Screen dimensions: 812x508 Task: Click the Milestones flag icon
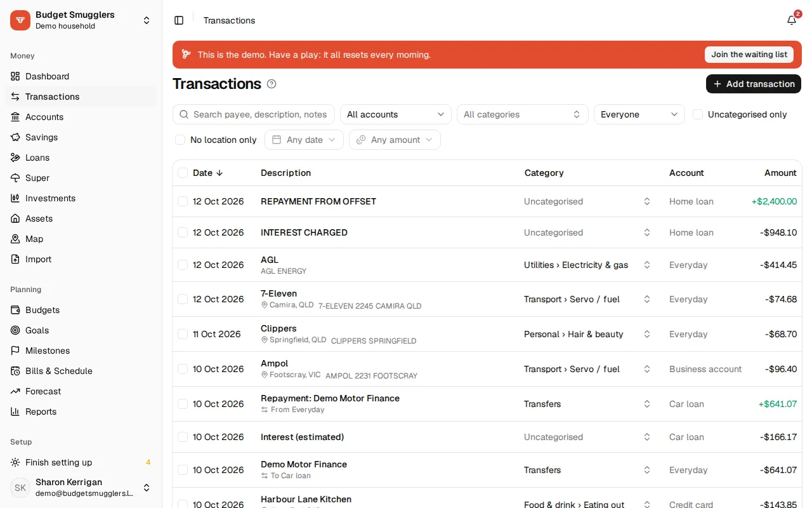(15, 351)
